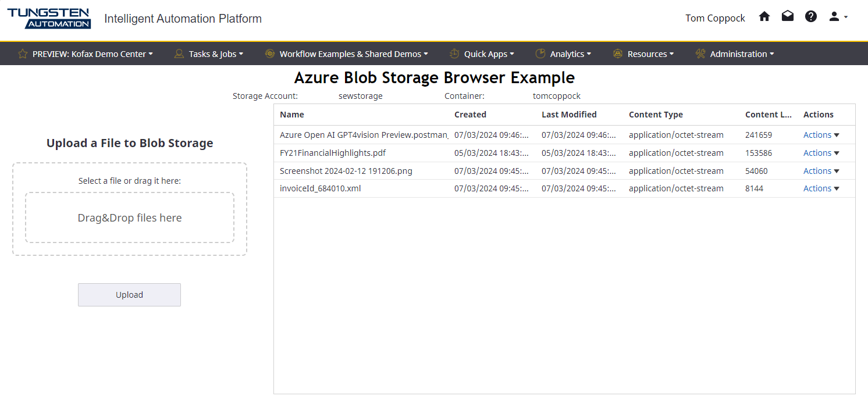Select the FY21FinancialHighlights.pdf row name
The height and width of the screenshot is (403, 868).
(x=333, y=153)
